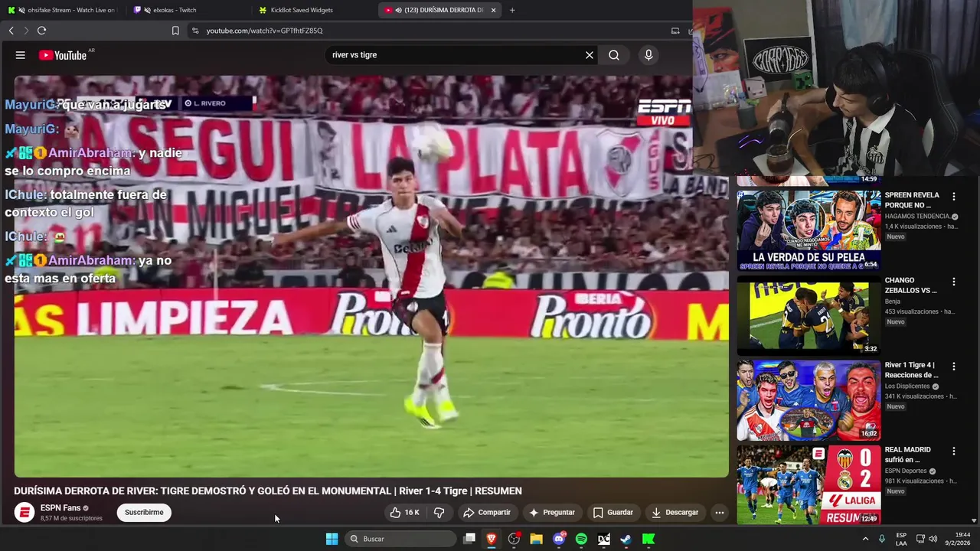The height and width of the screenshot is (551, 980).
Task: Open the Preguntar ask button
Action: click(552, 513)
